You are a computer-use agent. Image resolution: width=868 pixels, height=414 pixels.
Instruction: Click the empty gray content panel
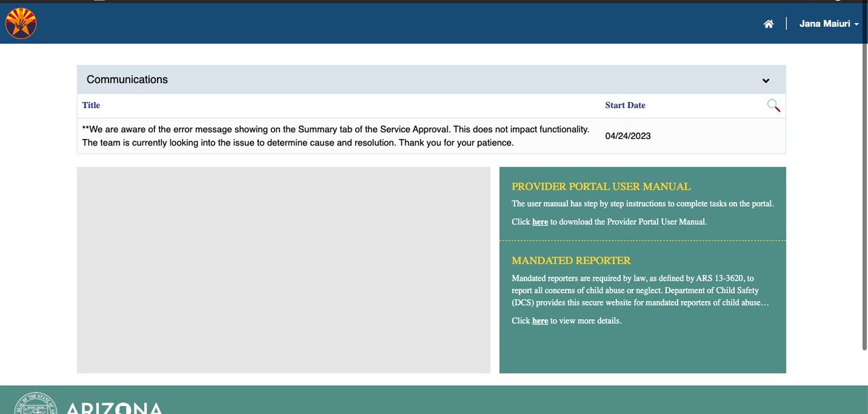pos(284,270)
